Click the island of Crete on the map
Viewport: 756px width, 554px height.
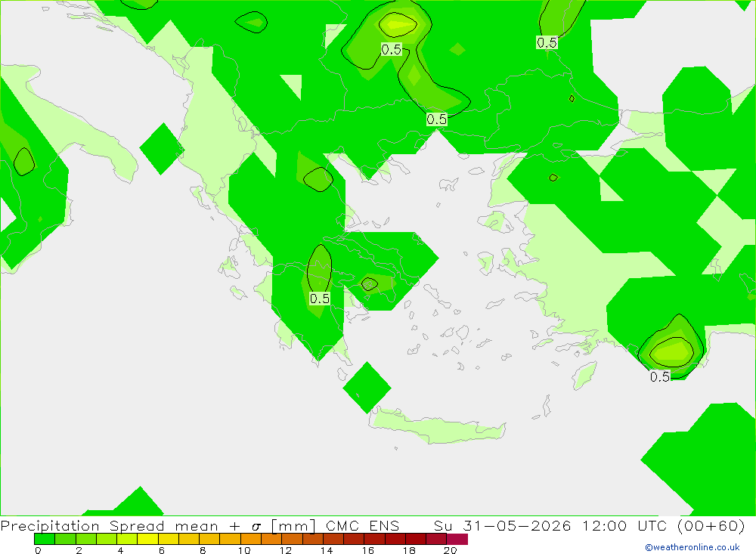pyautogui.click(x=438, y=426)
